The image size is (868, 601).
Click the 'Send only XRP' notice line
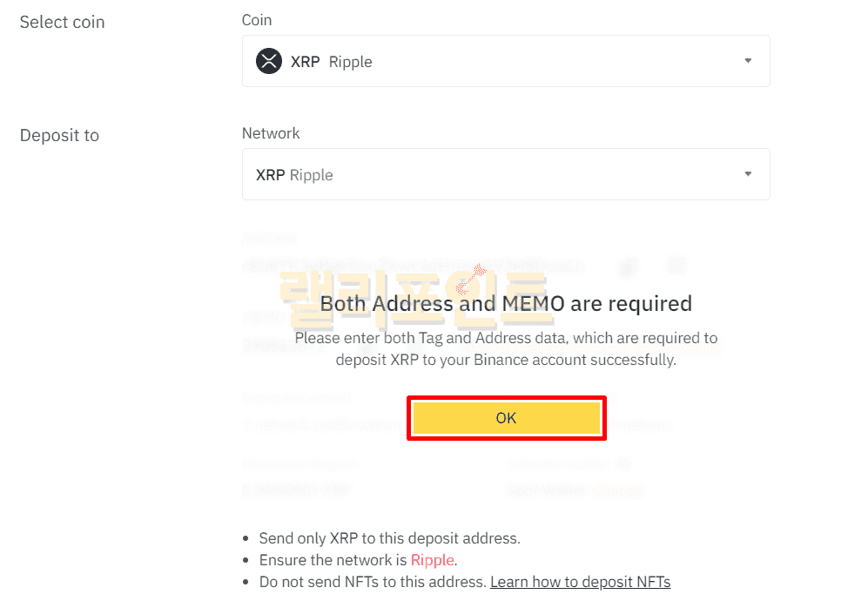(389, 538)
